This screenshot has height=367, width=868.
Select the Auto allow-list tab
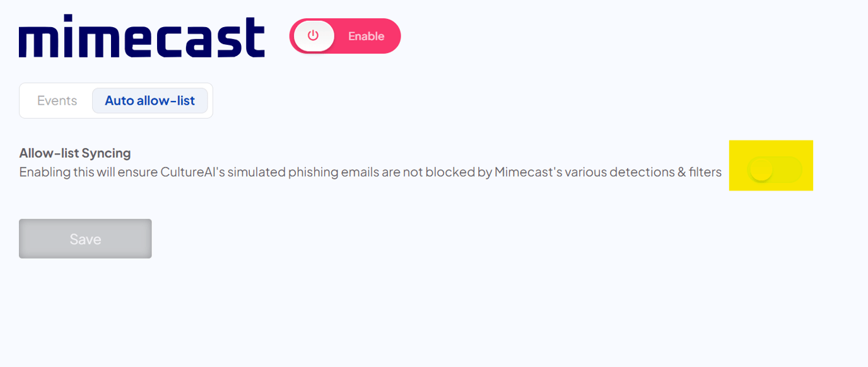(150, 100)
